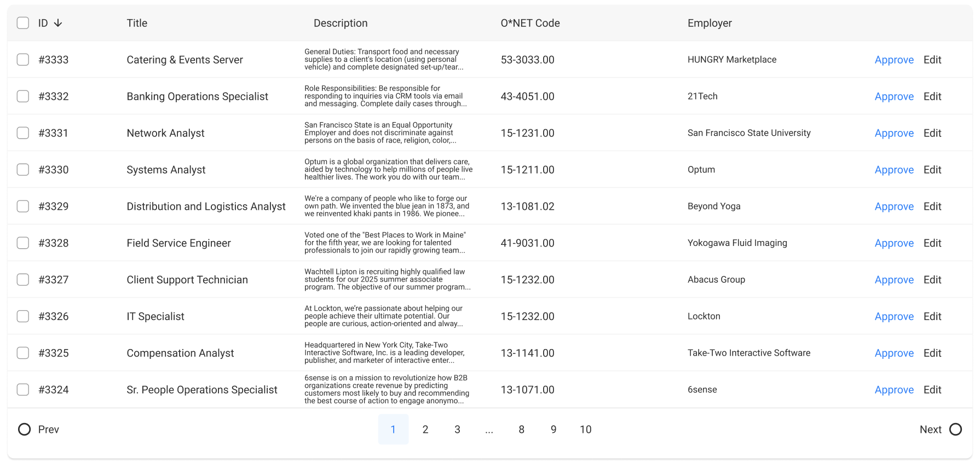Select the Field Service Engineer row checkbox
This screenshot has width=980, height=469.
(x=23, y=243)
